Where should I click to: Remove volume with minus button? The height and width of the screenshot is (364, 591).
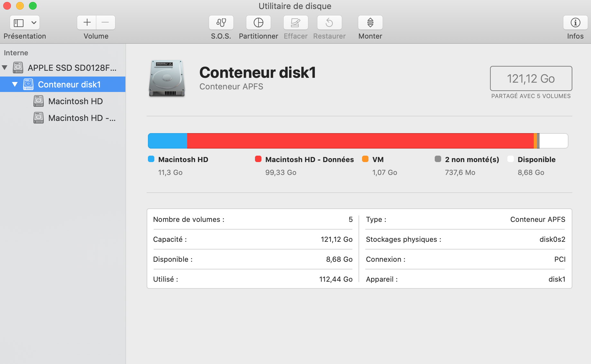pos(105,23)
